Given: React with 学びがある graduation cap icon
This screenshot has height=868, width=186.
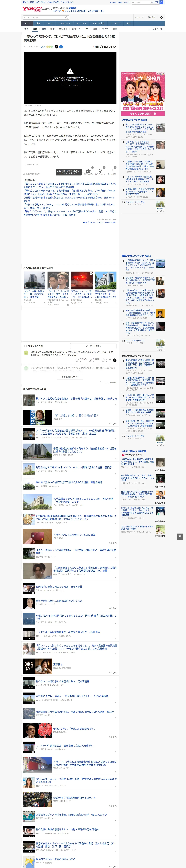Looking at the screenshot, I should click(x=89, y=171).
